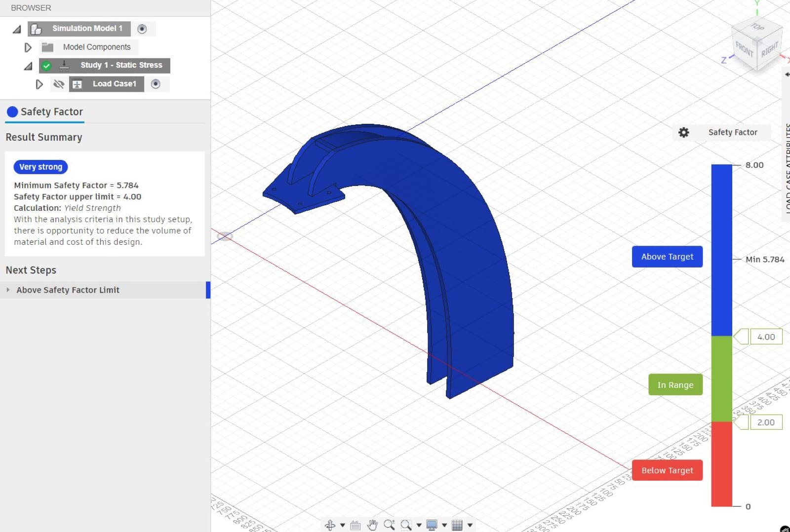Click the Study 1 green check status icon

(46, 66)
